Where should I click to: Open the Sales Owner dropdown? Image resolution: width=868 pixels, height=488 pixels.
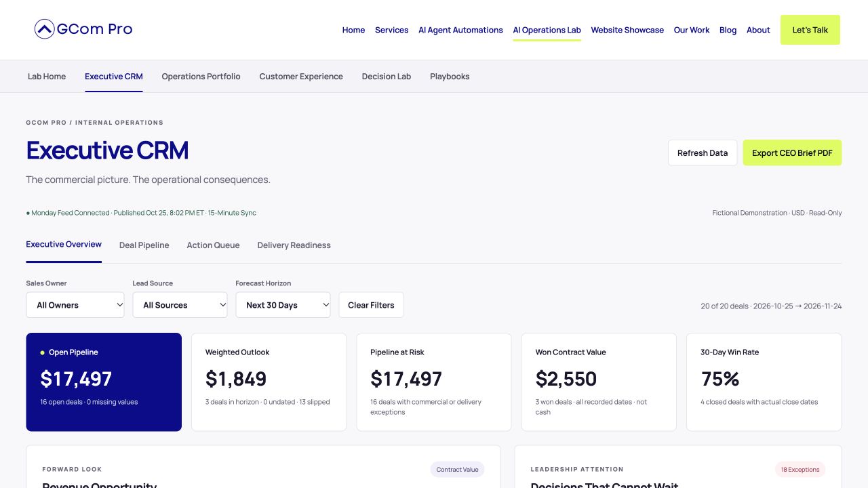coord(75,305)
